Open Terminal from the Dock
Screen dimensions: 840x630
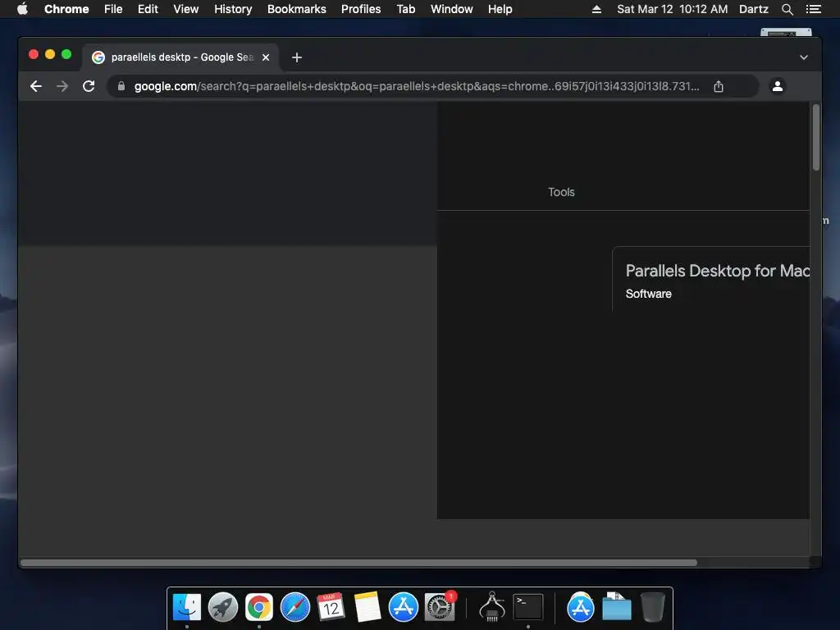click(x=528, y=608)
